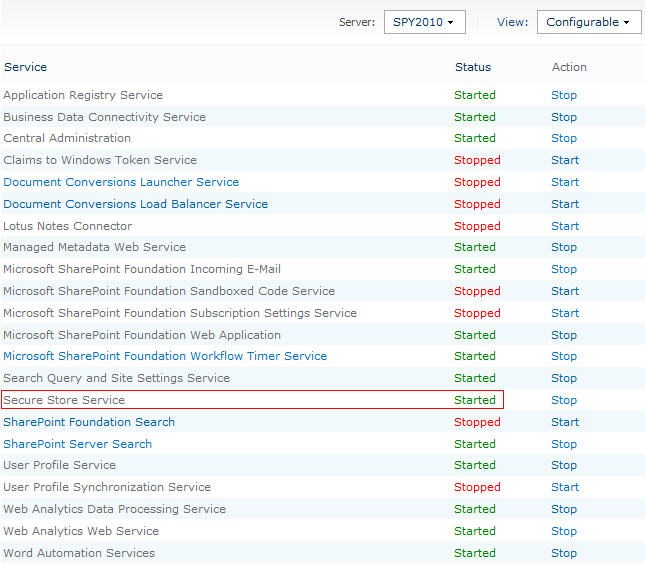Start the Subscription Settings Service
The height and width of the screenshot is (565, 645).
[565, 313]
